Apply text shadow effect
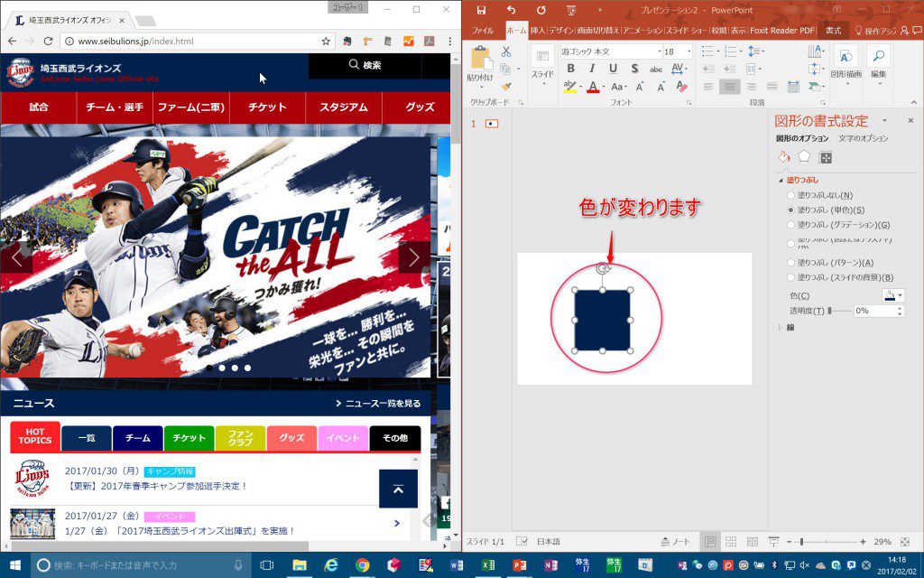 pyautogui.click(x=634, y=69)
